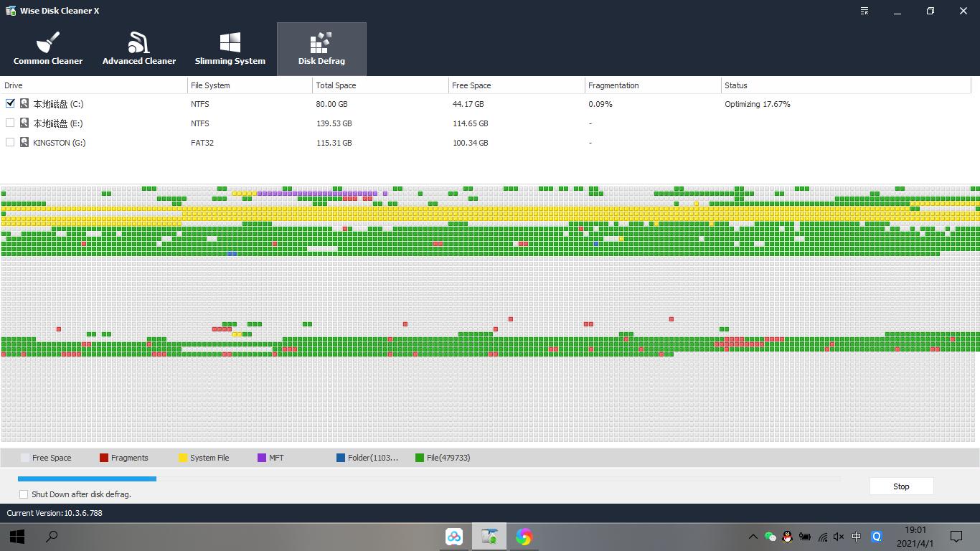
Task: Click the Wise Disk Cleaner taskbar icon
Action: click(489, 537)
